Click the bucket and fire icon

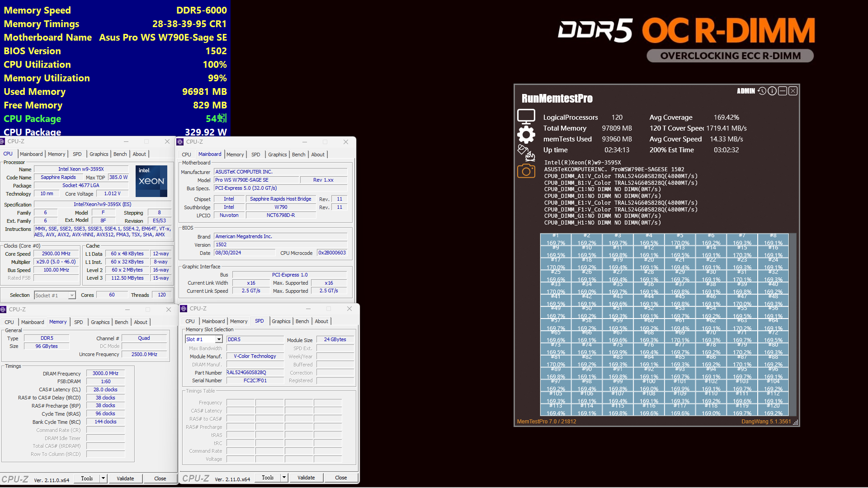coord(526,153)
